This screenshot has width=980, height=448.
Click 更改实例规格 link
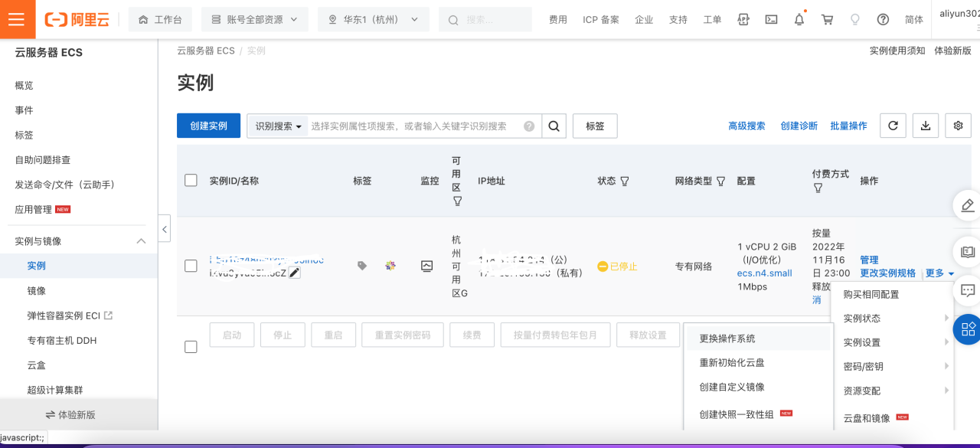(888, 273)
